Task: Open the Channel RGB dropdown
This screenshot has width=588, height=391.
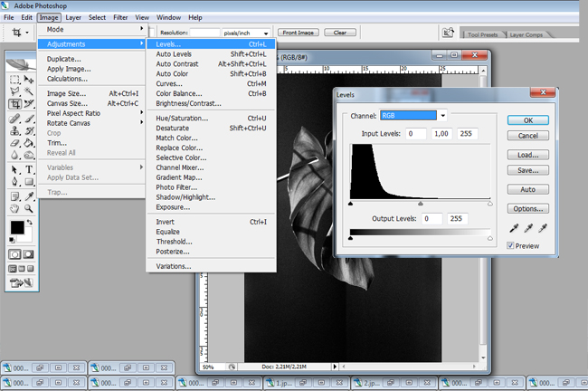Action: [442, 115]
